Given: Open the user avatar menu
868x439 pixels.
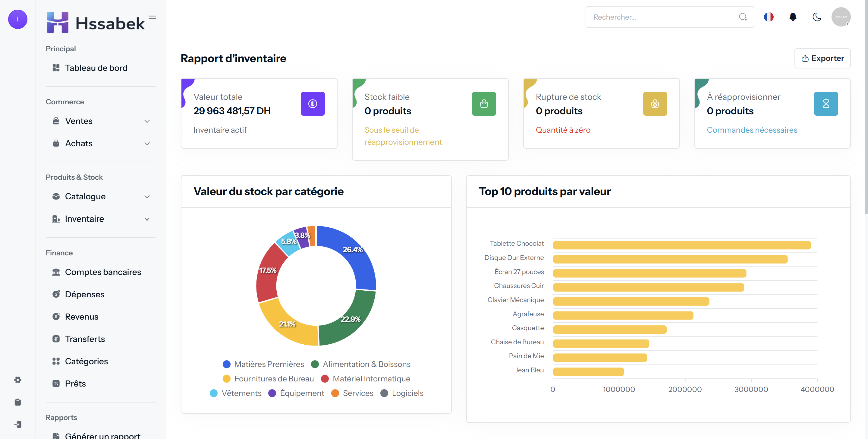Looking at the screenshot, I should (x=841, y=17).
